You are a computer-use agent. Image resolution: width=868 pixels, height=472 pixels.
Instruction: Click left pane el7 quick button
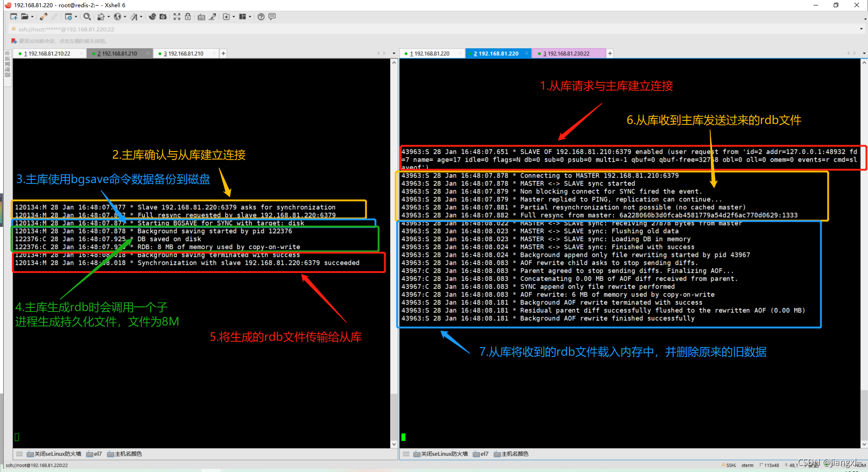click(x=94, y=454)
